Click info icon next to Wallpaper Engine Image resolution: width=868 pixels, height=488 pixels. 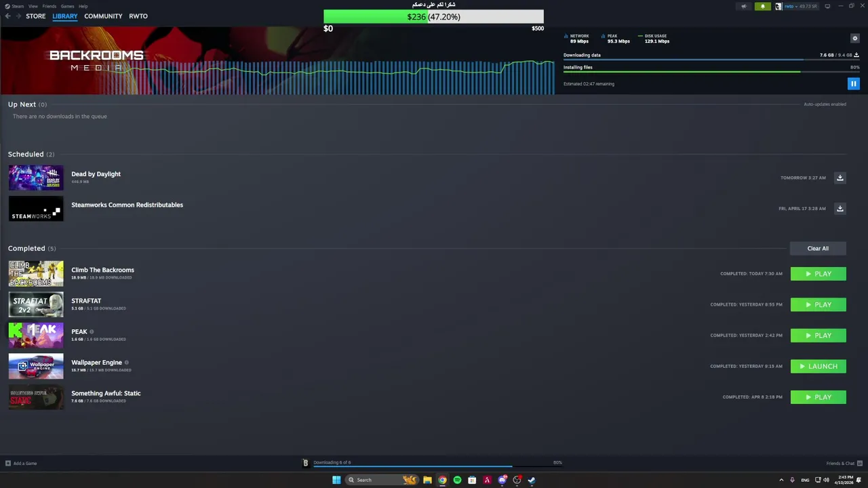pos(126,363)
